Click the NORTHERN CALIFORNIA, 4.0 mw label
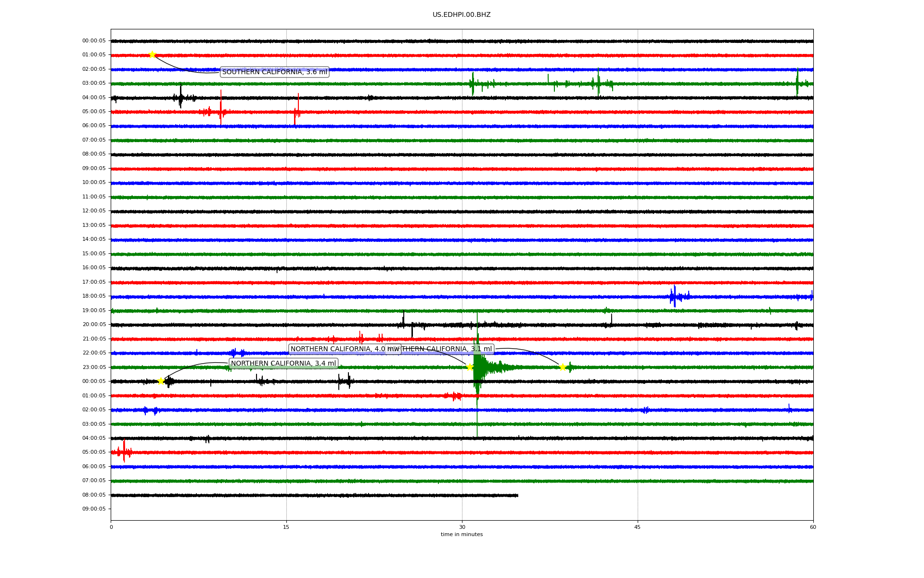Screen dimensions: 924x578 337,349
